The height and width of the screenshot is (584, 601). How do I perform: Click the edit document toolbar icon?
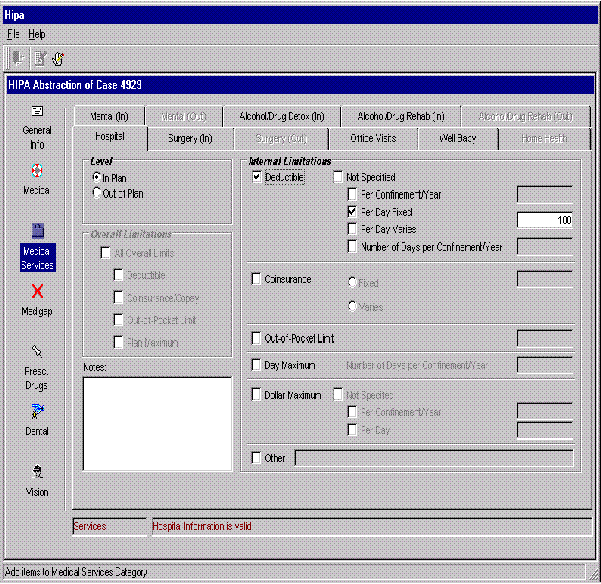click(39, 58)
